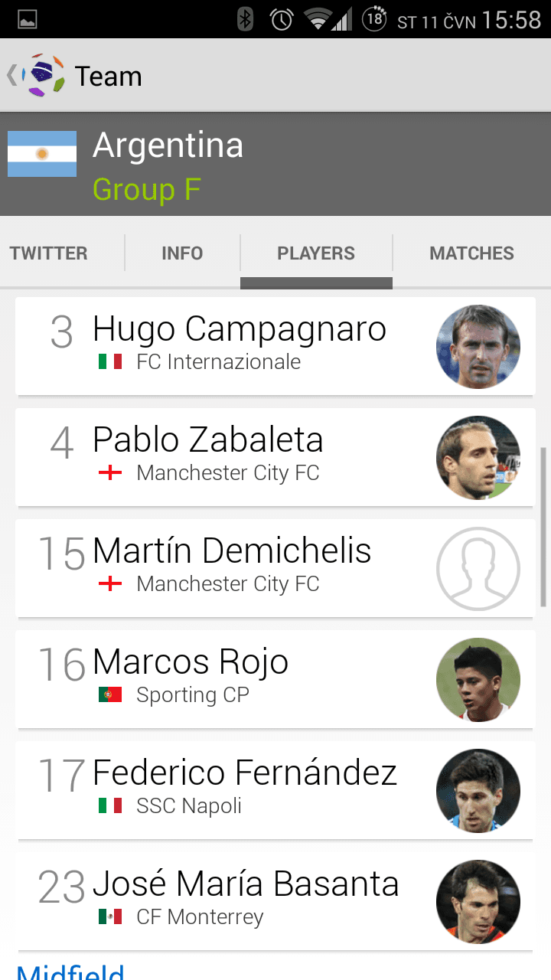Open Hugo Campagnaro's player photo
Viewport: 551px width, 980px height.
click(x=478, y=347)
